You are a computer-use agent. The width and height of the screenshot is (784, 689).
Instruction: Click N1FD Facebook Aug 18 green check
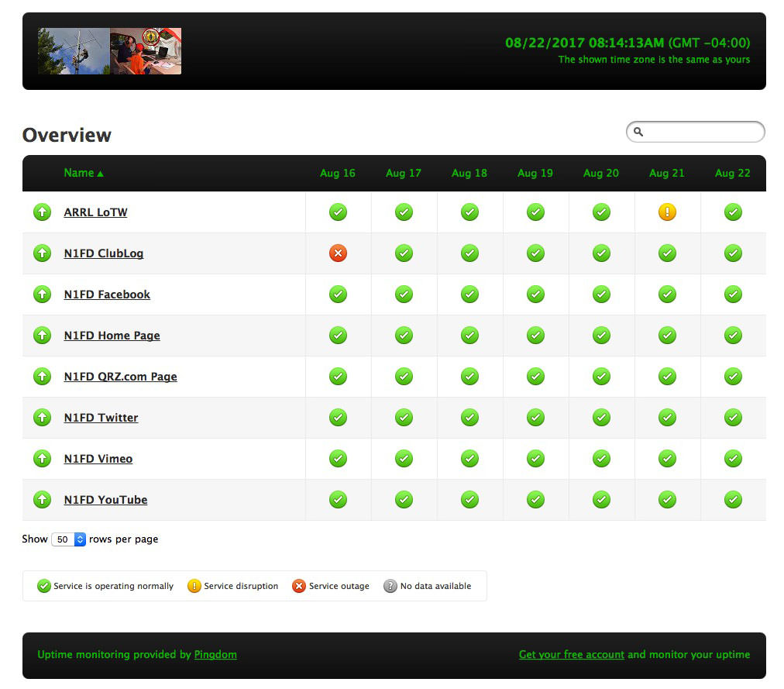click(x=469, y=295)
